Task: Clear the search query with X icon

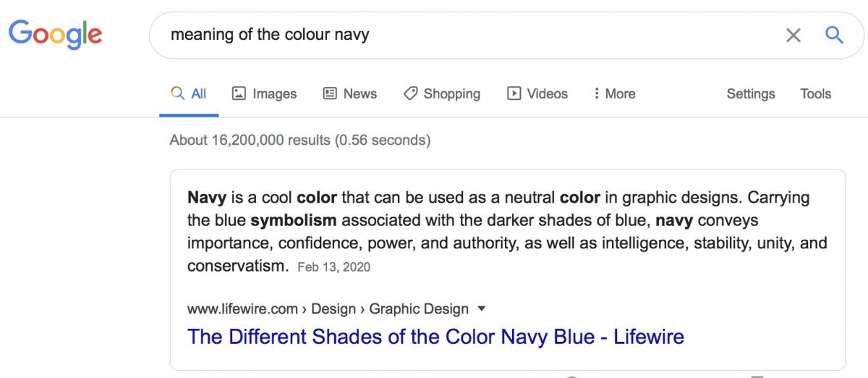Action: [793, 35]
